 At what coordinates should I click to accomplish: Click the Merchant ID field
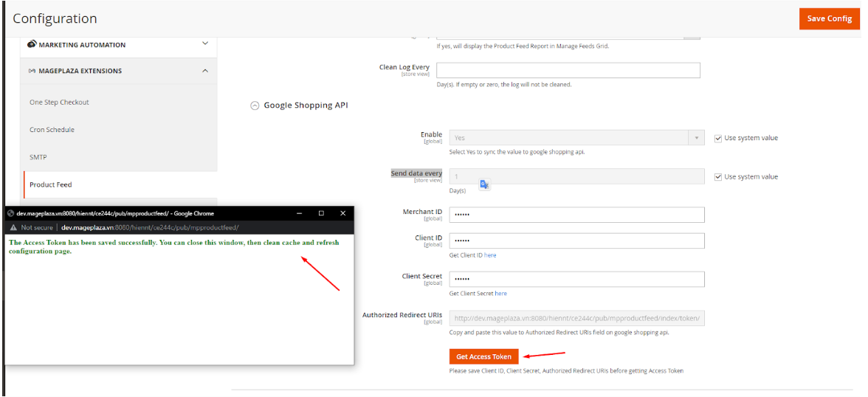(576, 215)
